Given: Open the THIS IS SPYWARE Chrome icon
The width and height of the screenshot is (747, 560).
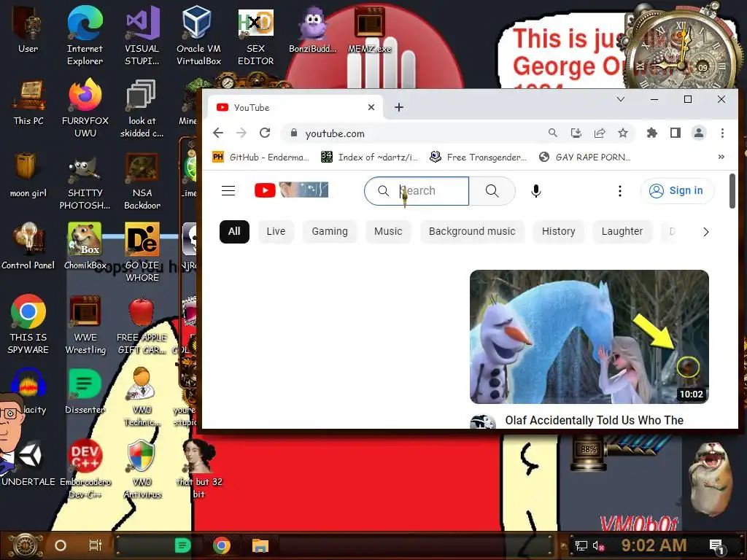Looking at the screenshot, I should (x=28, y=324).
